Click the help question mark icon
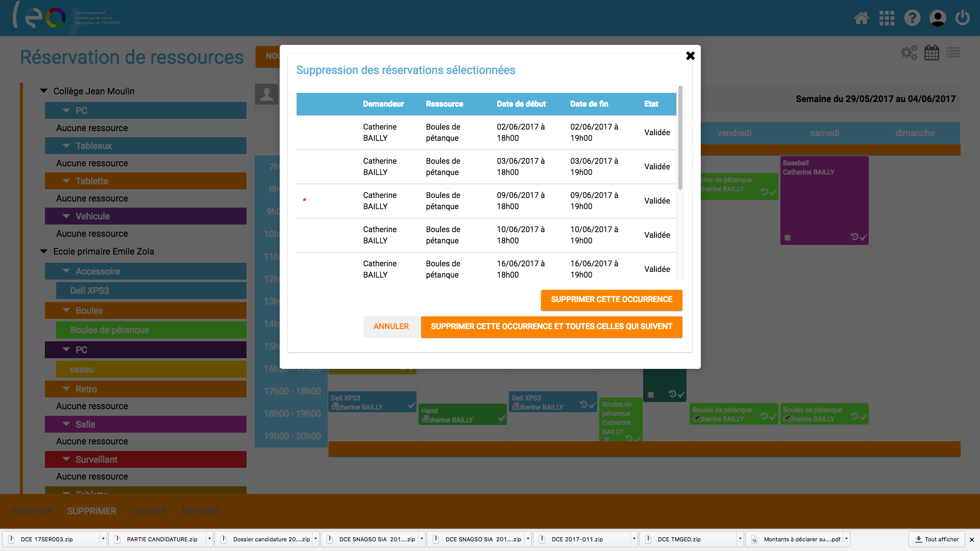 (x=912, y=18)
